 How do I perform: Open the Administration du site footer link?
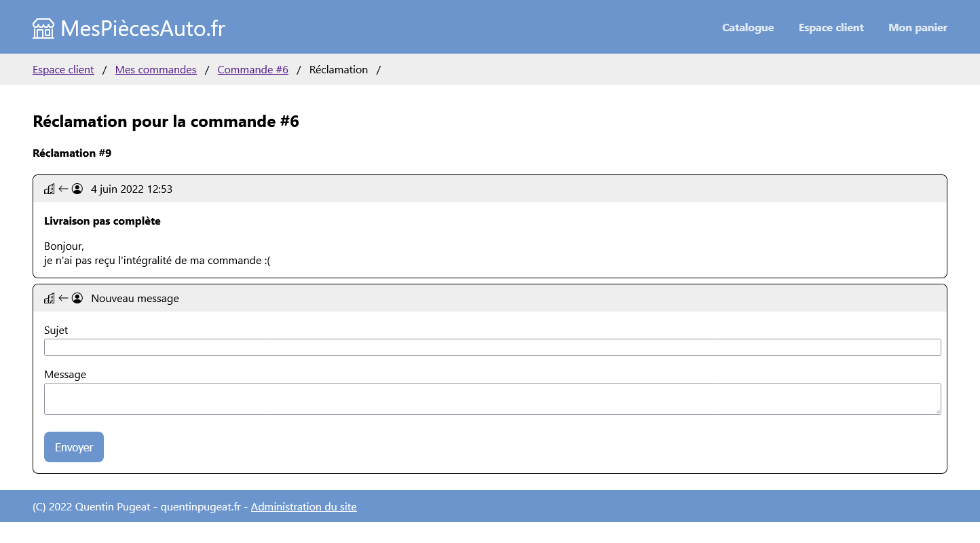[x=303, y=507]
